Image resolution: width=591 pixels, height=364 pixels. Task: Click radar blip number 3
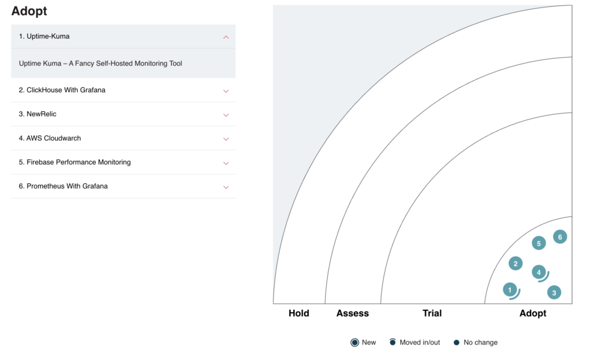553,292
